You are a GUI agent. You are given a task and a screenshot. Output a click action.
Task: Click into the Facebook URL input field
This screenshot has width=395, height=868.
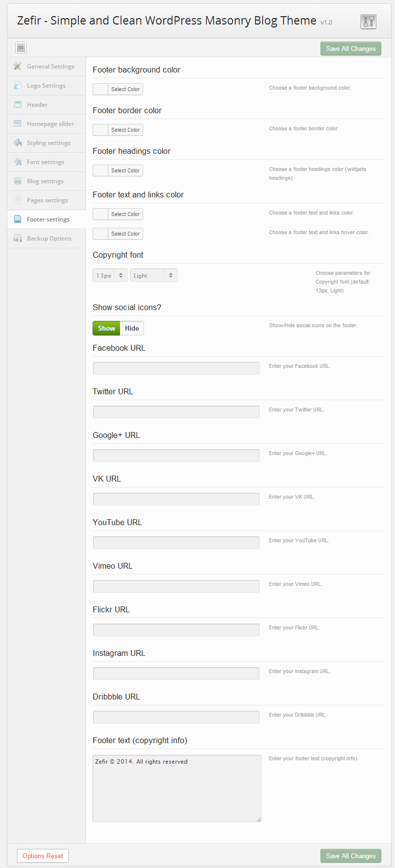[176, 368]
